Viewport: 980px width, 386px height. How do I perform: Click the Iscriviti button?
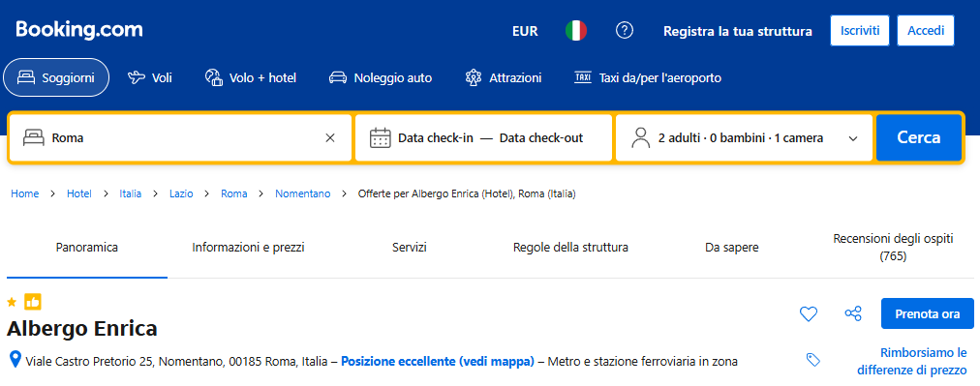pyautogui.click(x=860, y=31)
